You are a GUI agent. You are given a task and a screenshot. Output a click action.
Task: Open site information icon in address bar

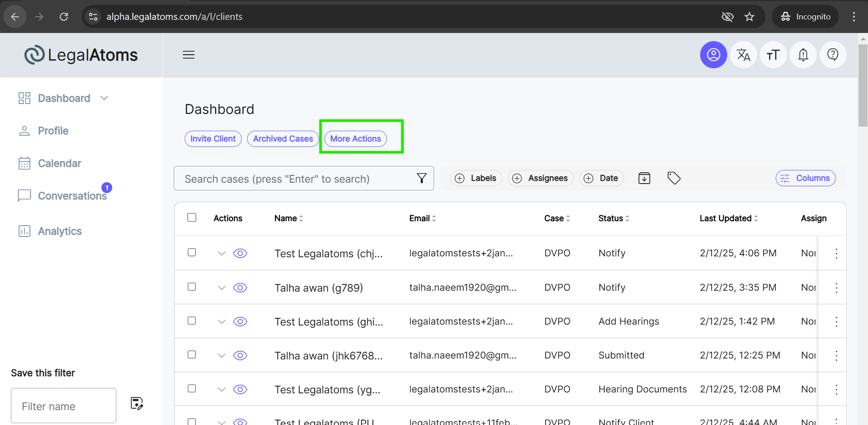tap(93, 17)
